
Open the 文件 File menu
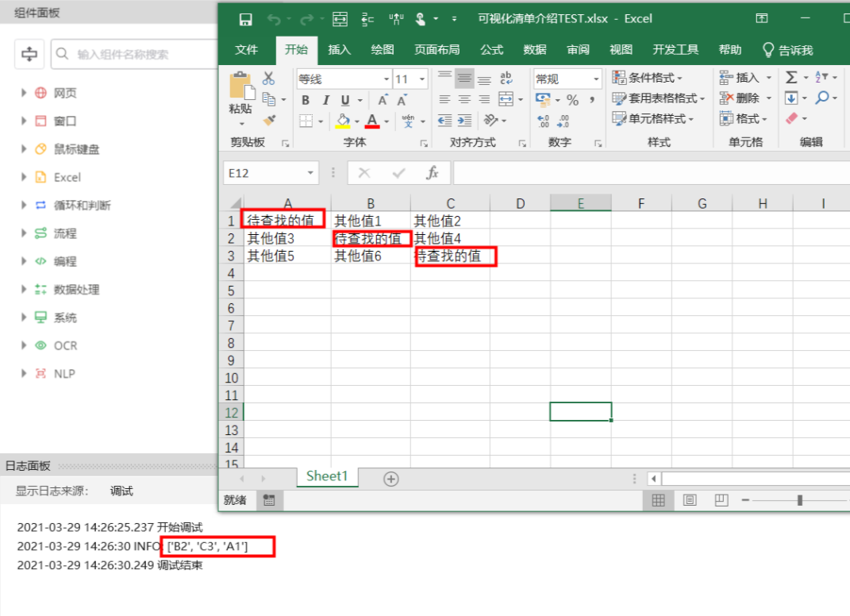[x=246, y=50]
